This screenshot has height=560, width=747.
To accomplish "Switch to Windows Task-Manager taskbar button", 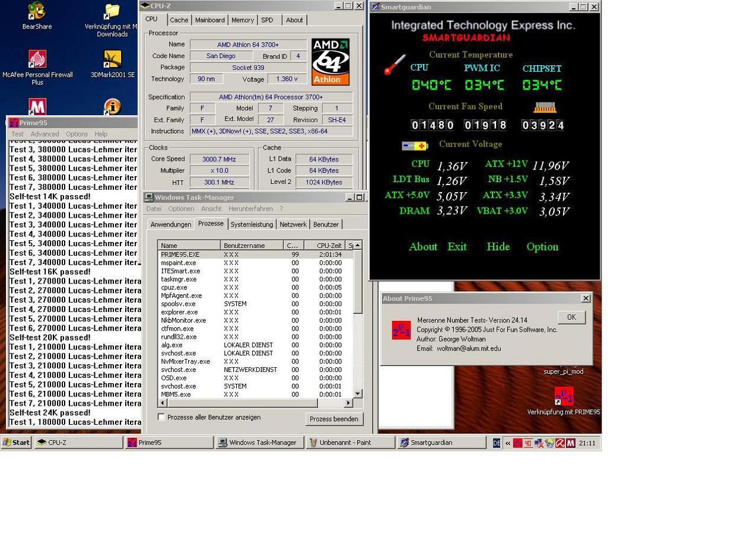I will [259, 443].
